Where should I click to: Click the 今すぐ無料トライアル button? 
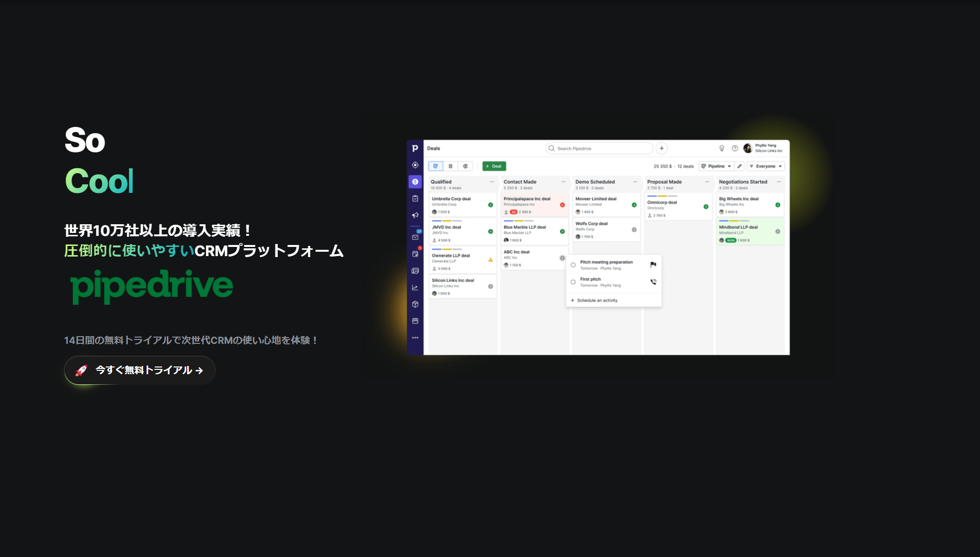point(140,370)
